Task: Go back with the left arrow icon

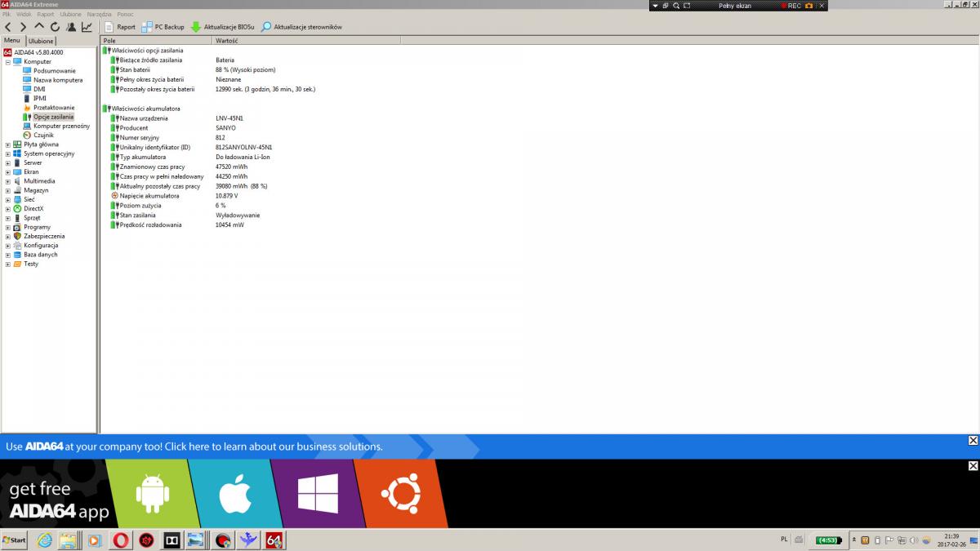Action: 8,27
